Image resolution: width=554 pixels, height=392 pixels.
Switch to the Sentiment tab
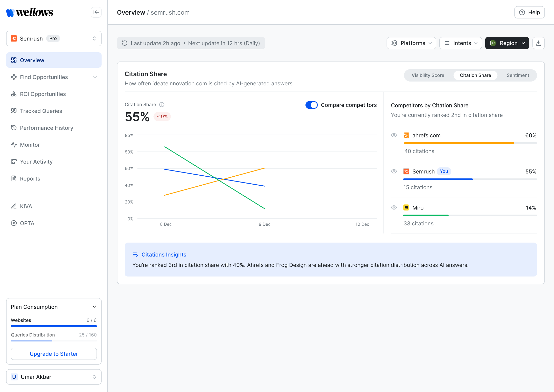[x=518, y=75]
